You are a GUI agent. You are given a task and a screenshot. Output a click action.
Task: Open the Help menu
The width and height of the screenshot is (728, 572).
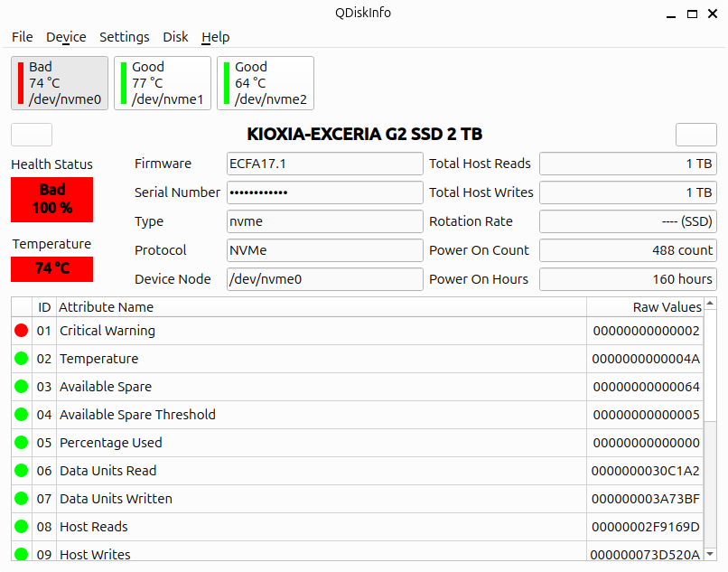point(216,37)
